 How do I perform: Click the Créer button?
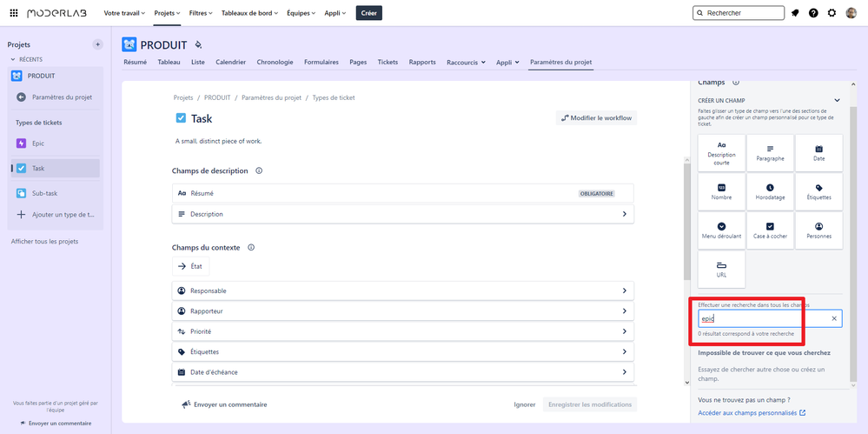click(368, 13)
